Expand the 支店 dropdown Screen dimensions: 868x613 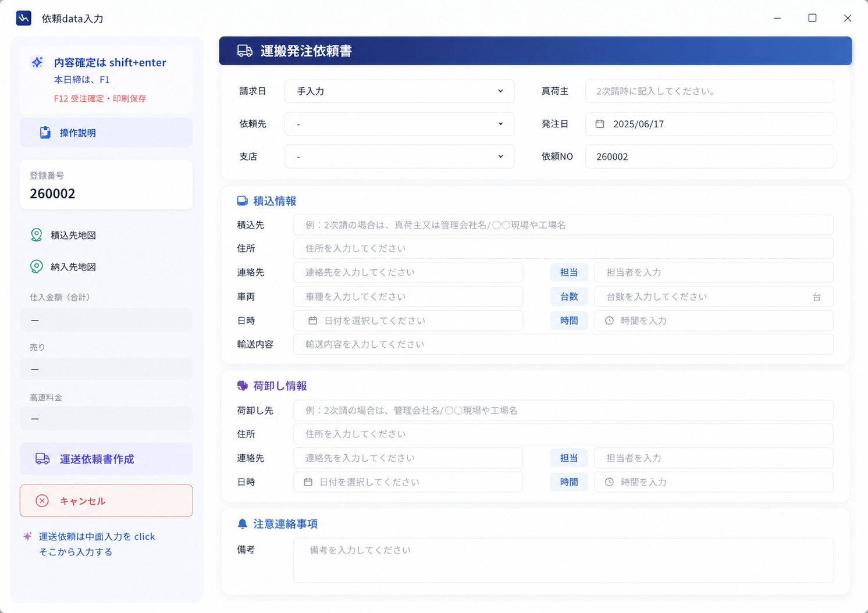tap(399, 156)
